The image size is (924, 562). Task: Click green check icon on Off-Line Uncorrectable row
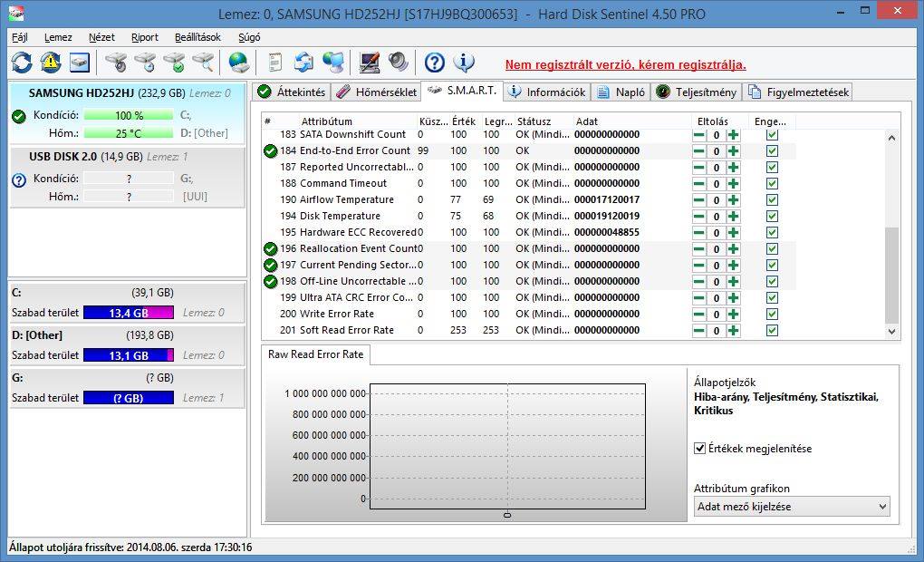coord(271,282)
